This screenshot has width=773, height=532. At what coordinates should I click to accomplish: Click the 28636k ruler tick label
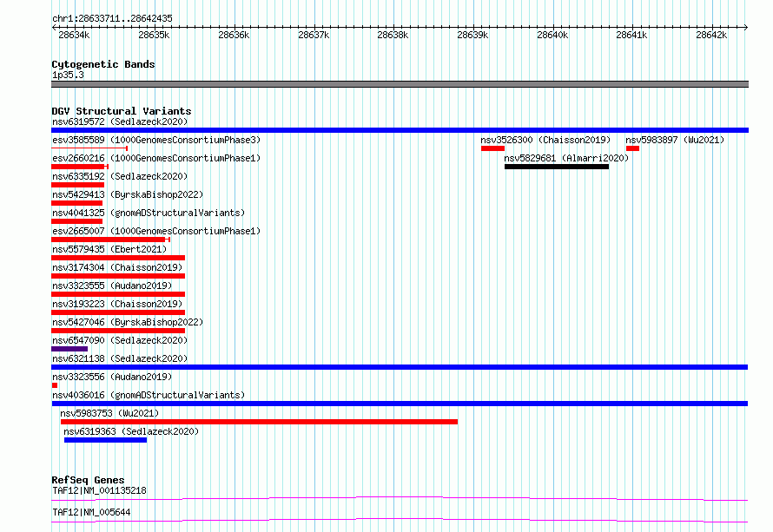pos(234,35)
